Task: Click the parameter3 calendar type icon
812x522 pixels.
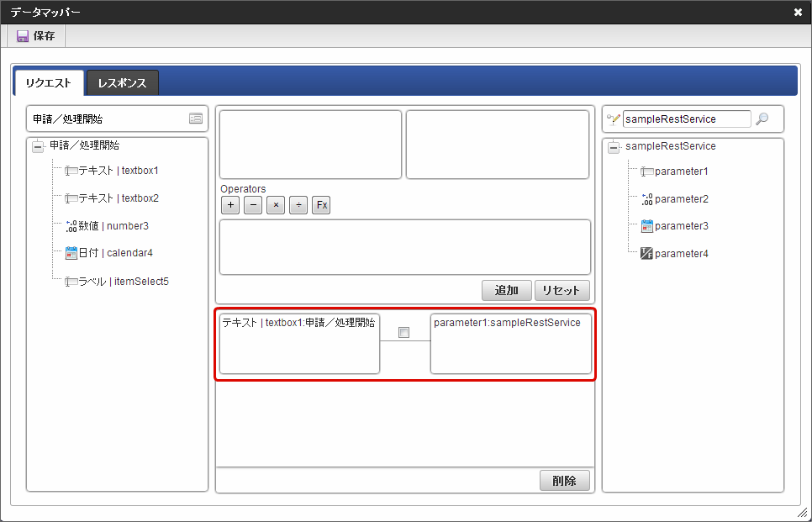Action: pos(646,226)
